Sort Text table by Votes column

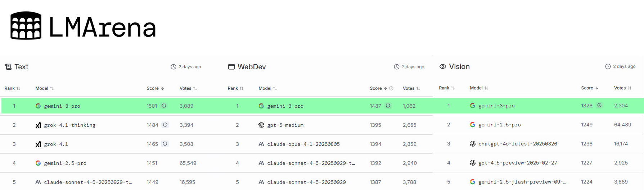point(188,88)
